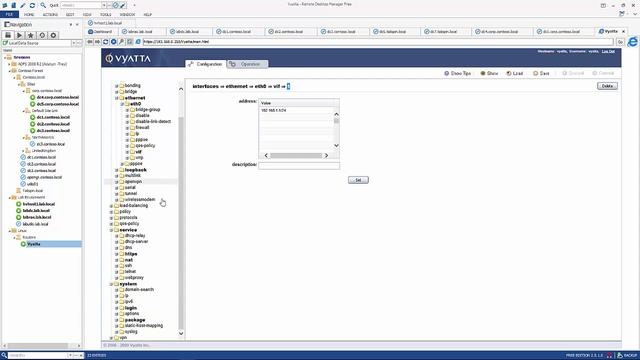The height and width of the screenshot is (360, 640).
Task: Click the fifth gear icon in Navigation panel tabs
Action: coord(53,36)
